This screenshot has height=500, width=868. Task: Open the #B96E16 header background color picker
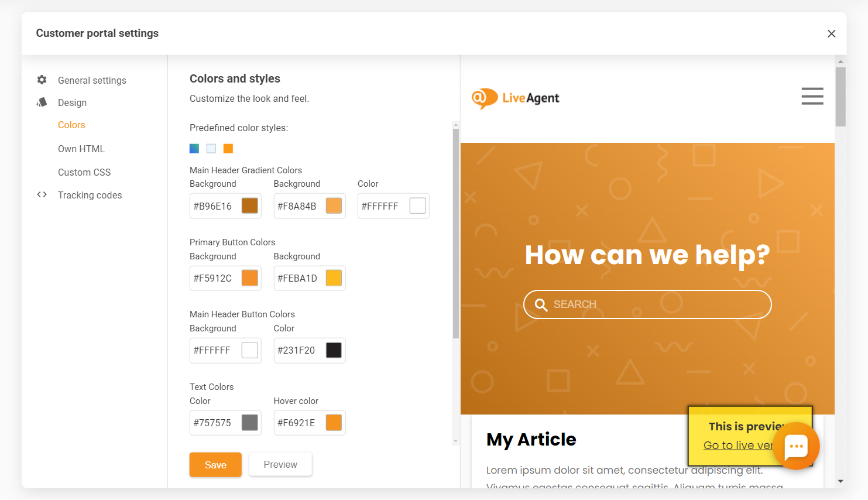250,206
